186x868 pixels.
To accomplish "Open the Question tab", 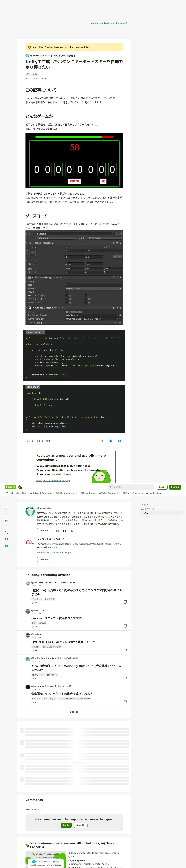I will tap(21, 493).
